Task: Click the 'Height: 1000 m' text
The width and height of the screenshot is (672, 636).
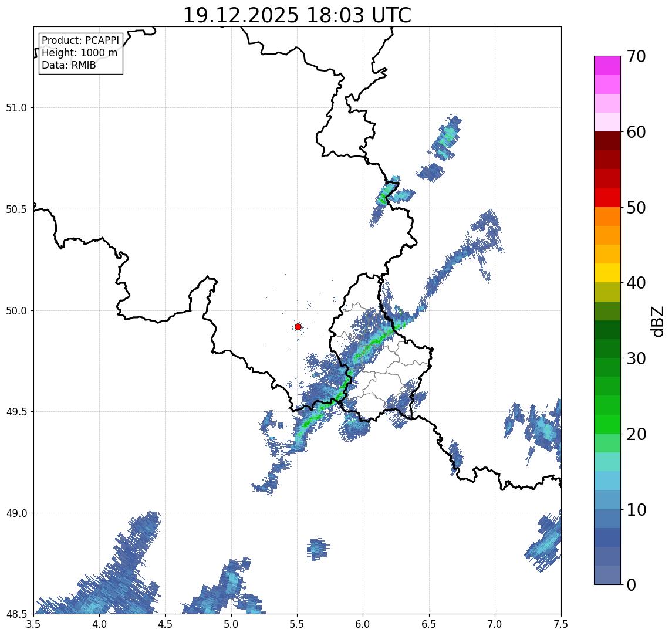Action: pos(79,53)
